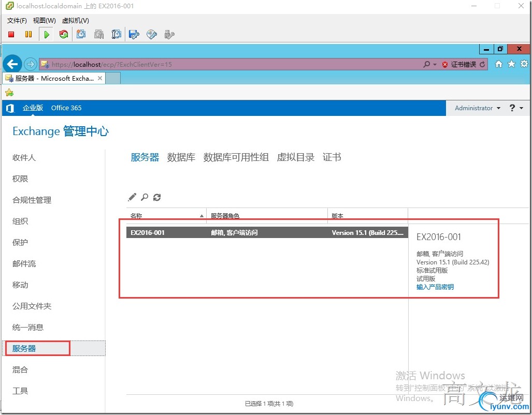Viewport: 532px width, 415px height.
Task: Open 权限 in the left navigation
Action: tap(20, 179)
